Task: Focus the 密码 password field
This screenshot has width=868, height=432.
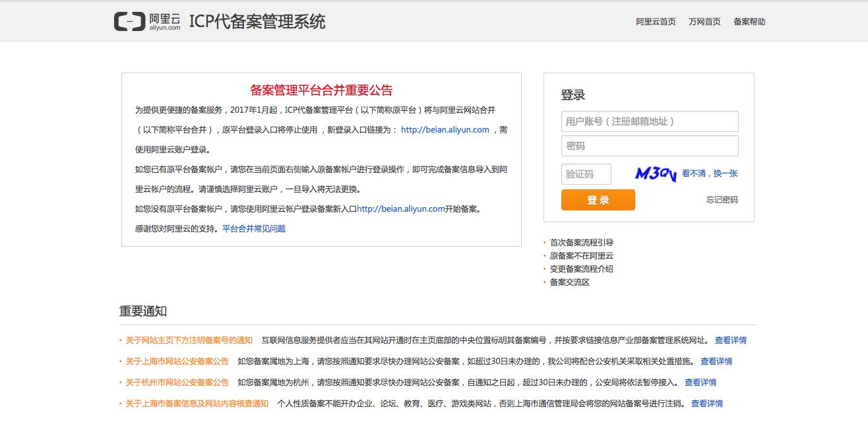Action: point(649,146)
